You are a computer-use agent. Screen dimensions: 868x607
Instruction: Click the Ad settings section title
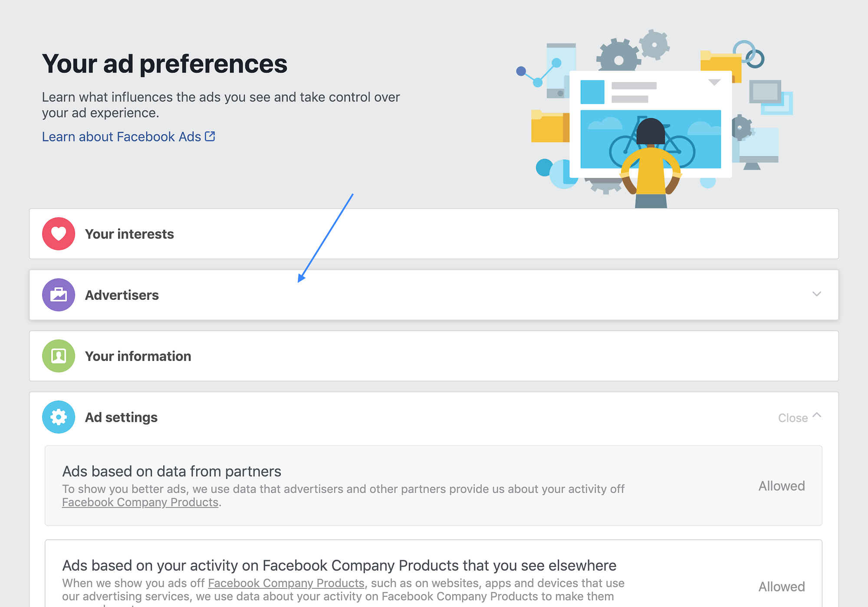pos(121,417)
